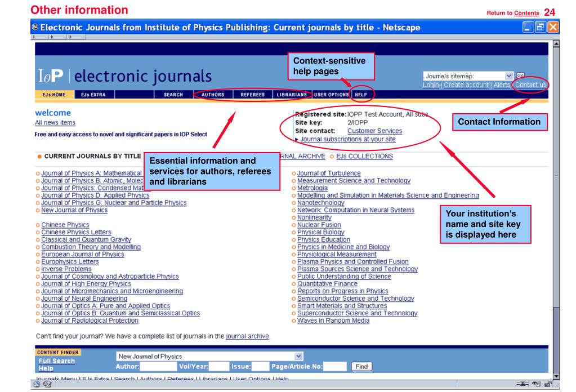Open the SEARCH tab
The width and height of the screenshot is (576, 392).
coord(173,95)
